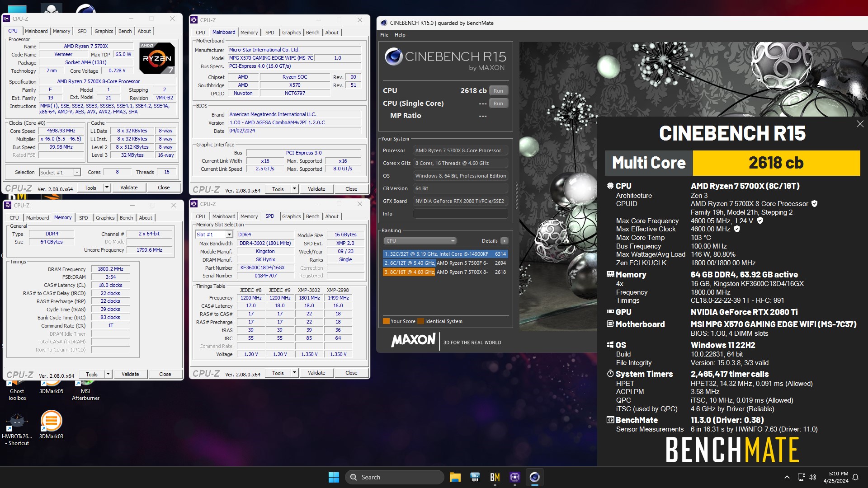868x488 pixels.
Task: Click the verified shield next to Max Effective Clock
Action: click(737, 229)
